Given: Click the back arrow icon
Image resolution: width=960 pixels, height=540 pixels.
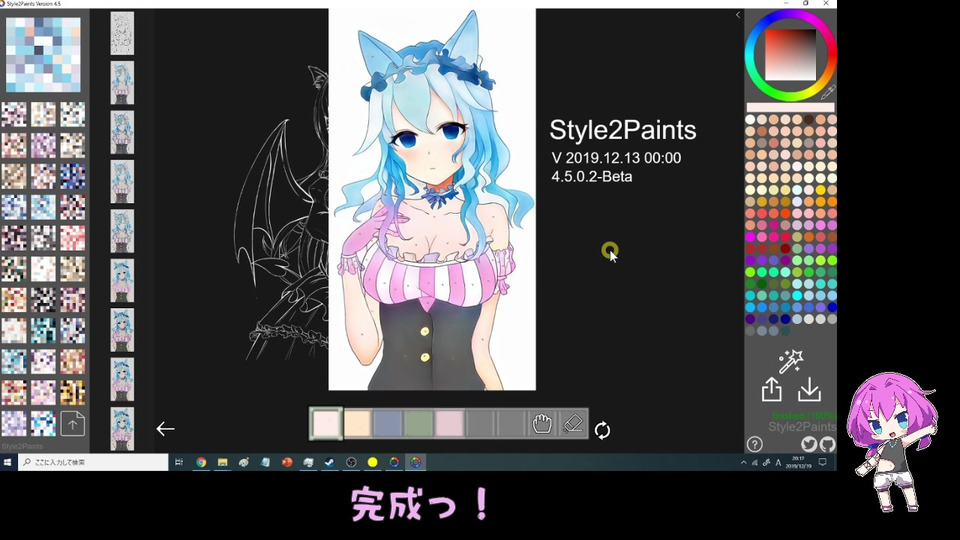Looking at the screenshot, I should point(165,429).
